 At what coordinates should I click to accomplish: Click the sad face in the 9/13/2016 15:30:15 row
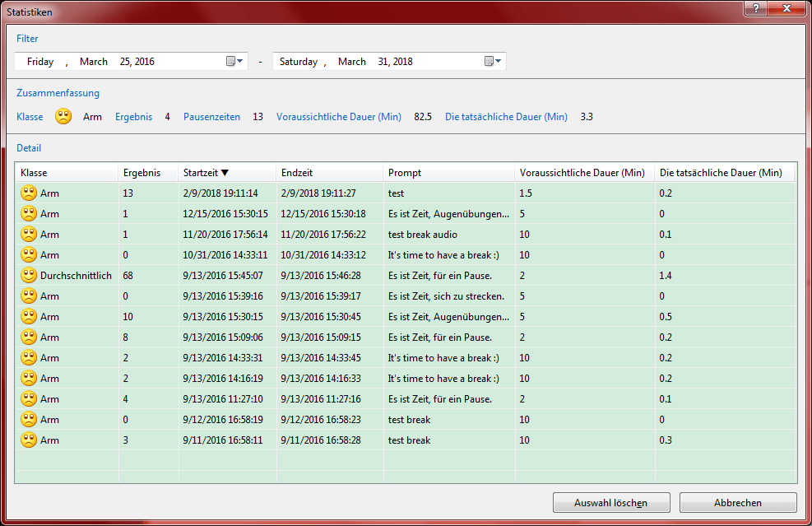click(x=29, y=316)
